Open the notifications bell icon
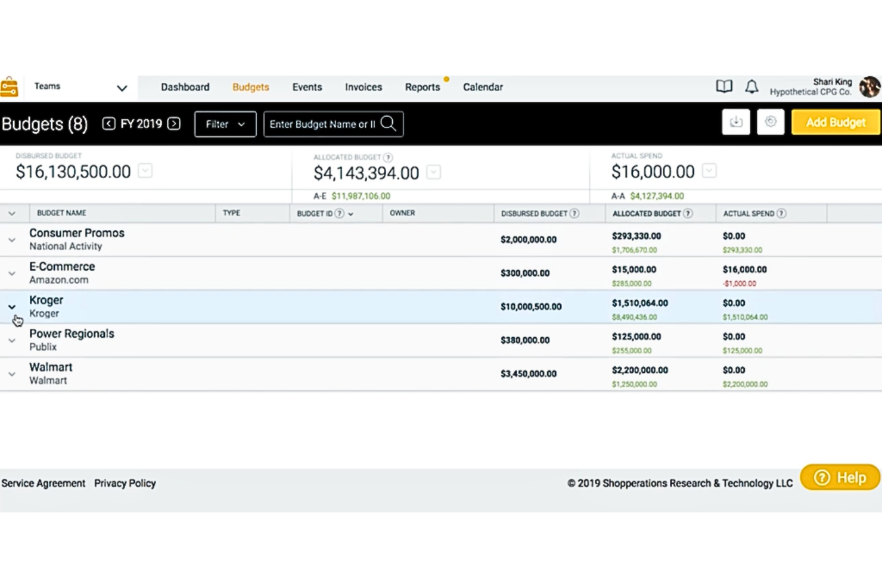Screen dimensions: 882x588 tap(752, 87)
